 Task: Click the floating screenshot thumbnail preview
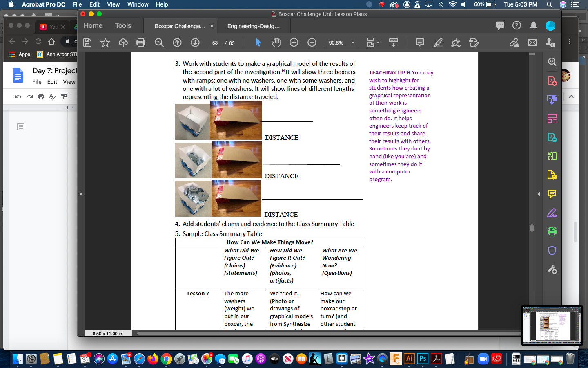(x=552, y=325)
